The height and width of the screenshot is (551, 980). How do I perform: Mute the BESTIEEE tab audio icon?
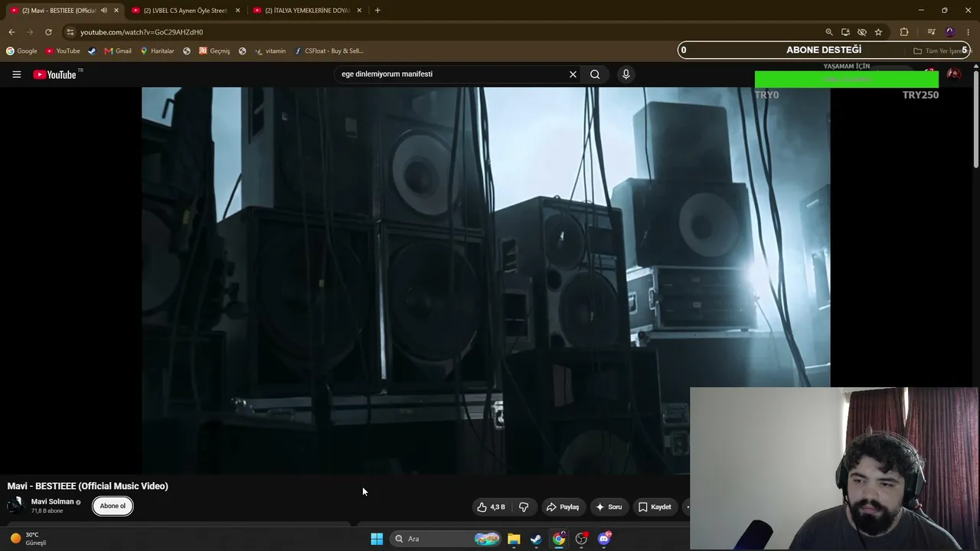tap(104, 10)
